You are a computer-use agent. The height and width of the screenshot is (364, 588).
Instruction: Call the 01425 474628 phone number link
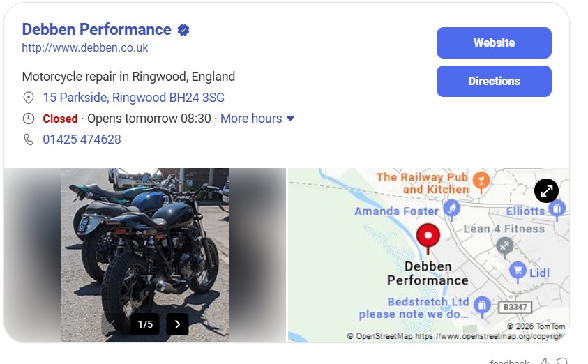pos(82,139)
